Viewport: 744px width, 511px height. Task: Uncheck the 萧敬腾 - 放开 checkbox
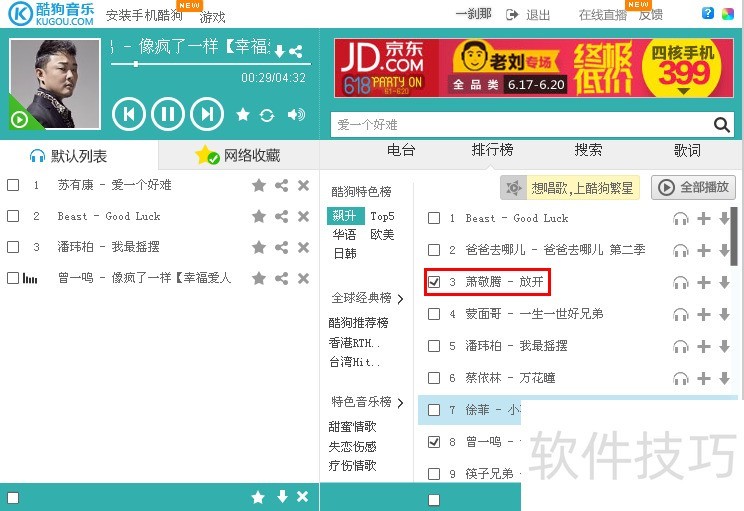[x=433, y=282]
